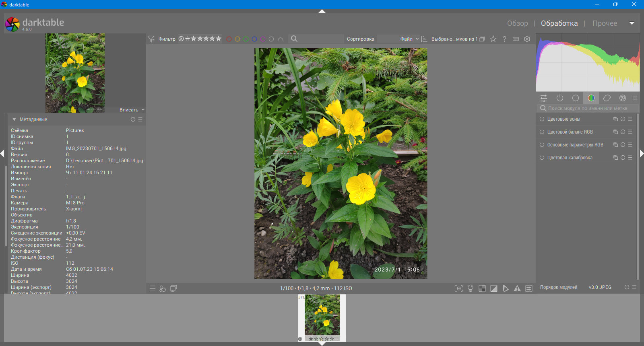
Task: Toggle color assessment lightbulb
Action: (471, 288)
